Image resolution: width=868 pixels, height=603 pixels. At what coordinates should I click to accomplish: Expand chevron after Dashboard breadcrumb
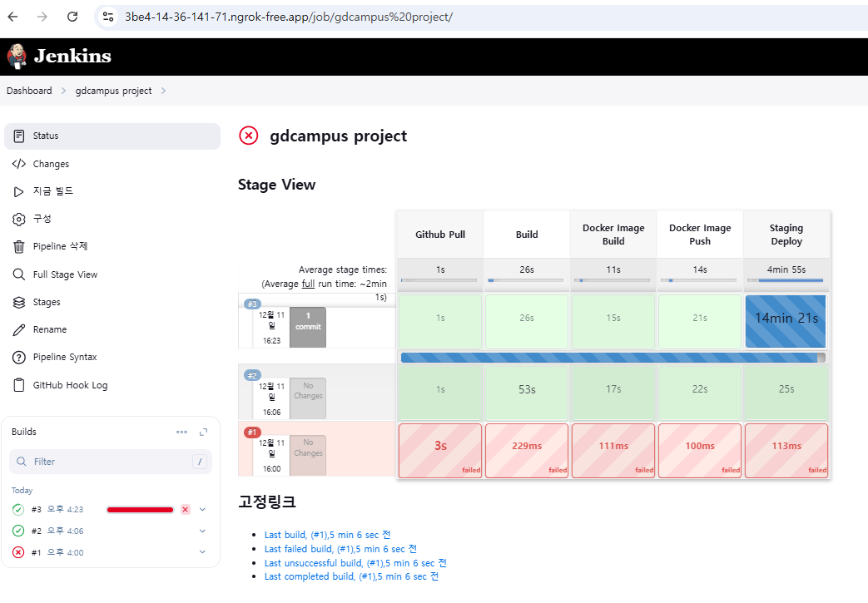[x=63, y=91]
